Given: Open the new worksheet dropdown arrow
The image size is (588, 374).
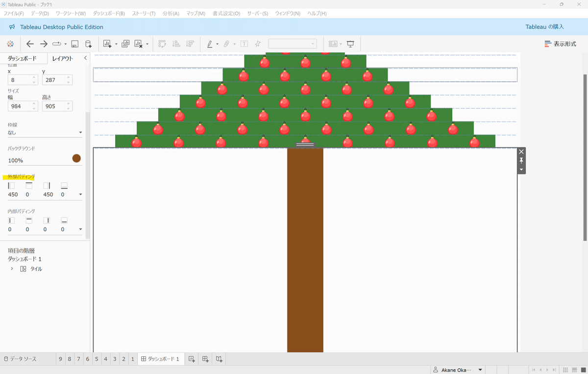Looking at the screenshot, I should [116, 44].
